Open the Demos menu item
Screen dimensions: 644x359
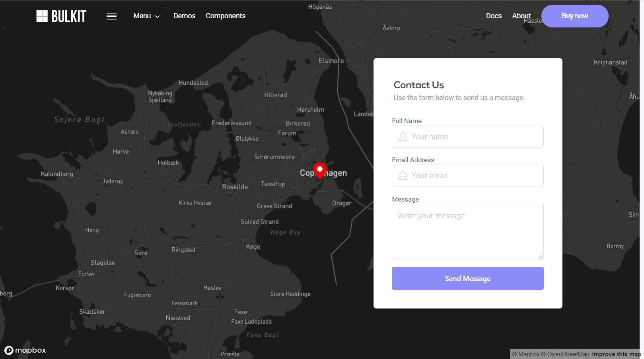(184, 16)
